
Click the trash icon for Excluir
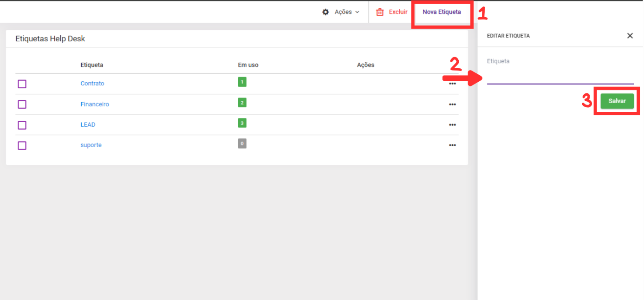380,12
